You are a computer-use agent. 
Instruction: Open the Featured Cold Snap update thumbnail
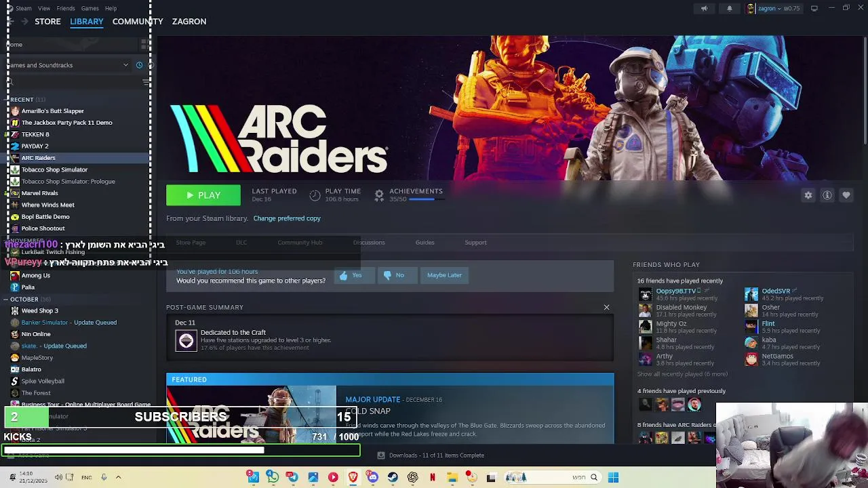pos(252,415)
